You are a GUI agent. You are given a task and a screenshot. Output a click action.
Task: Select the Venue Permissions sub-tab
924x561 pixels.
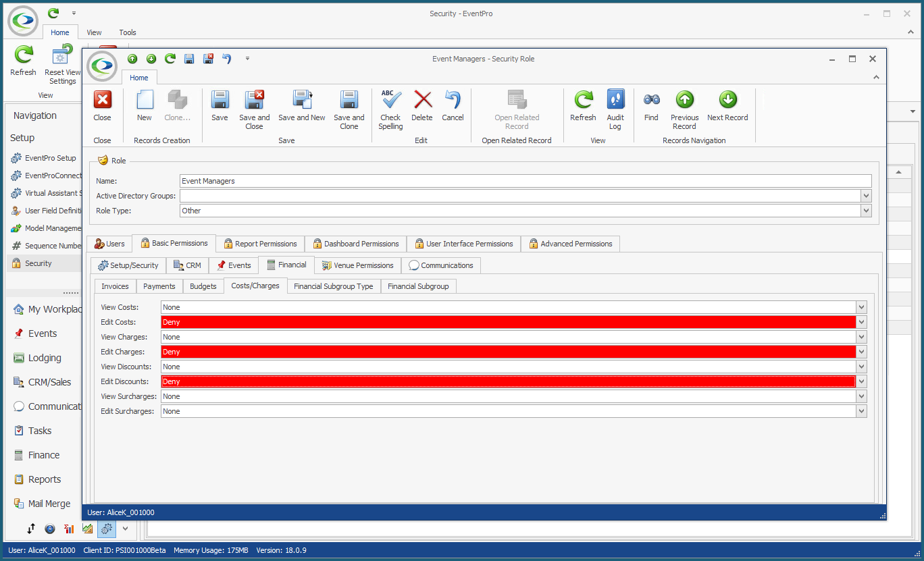point(358,265)
